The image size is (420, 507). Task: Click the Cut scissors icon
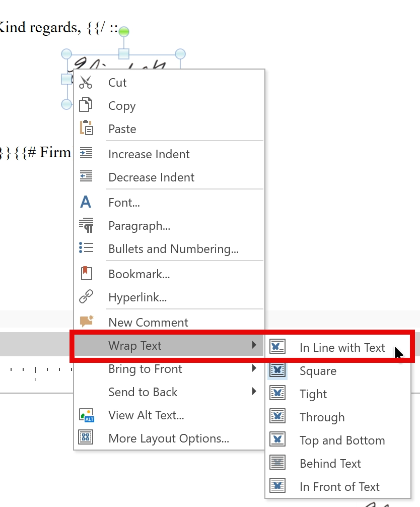(x=86, y=83)
